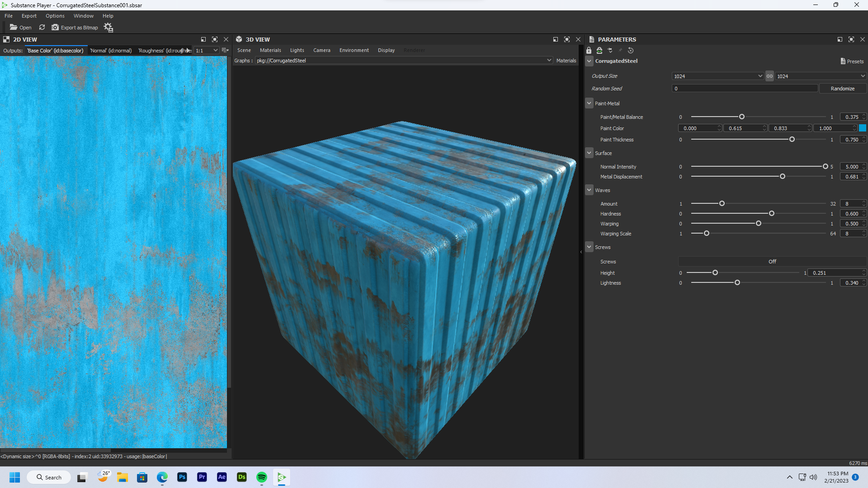Click the lock icon in the Parameters toolbar

589,51
